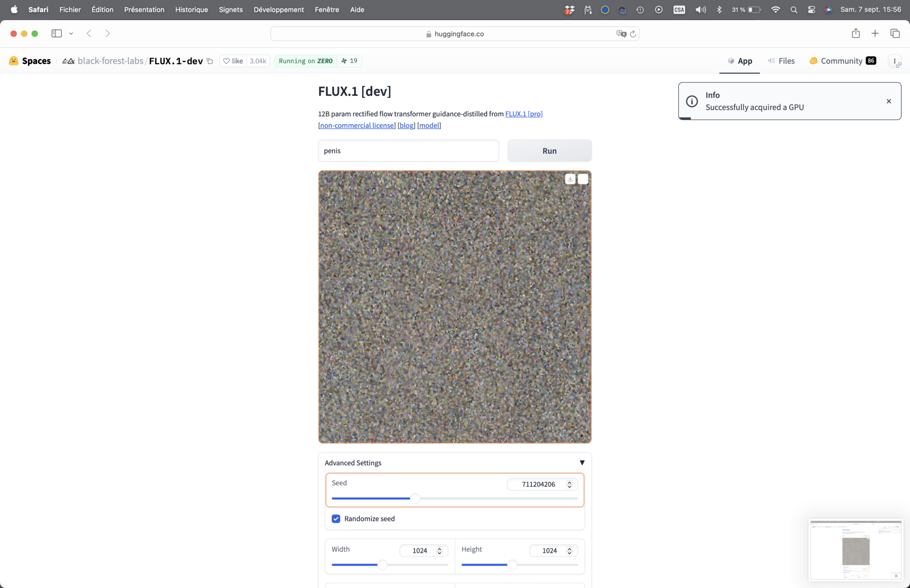Uncheck the Randomize seed checkbox
Screen dimensions: 910x588
pyautogui.click(x=336, y=519)
